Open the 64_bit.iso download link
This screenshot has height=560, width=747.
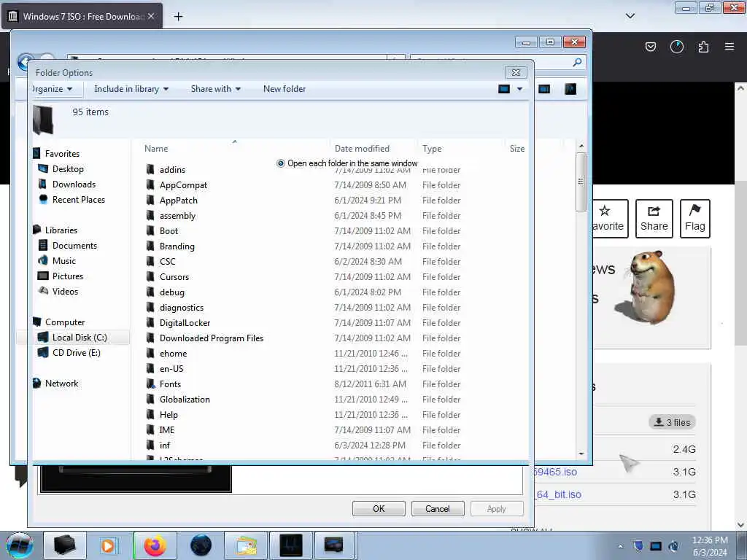coord(559,495)
